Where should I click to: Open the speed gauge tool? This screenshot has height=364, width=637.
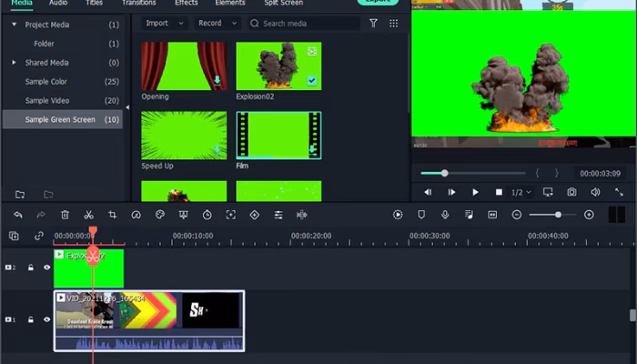point(136,215)
